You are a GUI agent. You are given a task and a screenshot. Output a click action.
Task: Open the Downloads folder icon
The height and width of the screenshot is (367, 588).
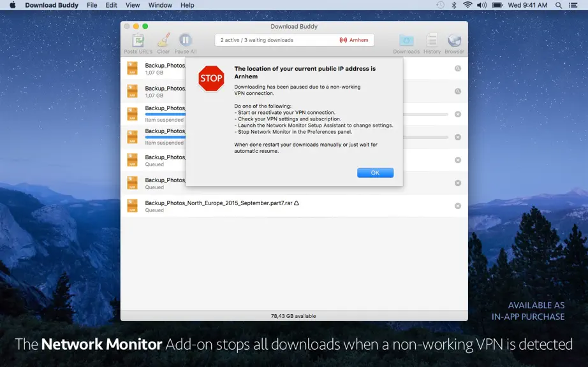click(x=406, y=40)
